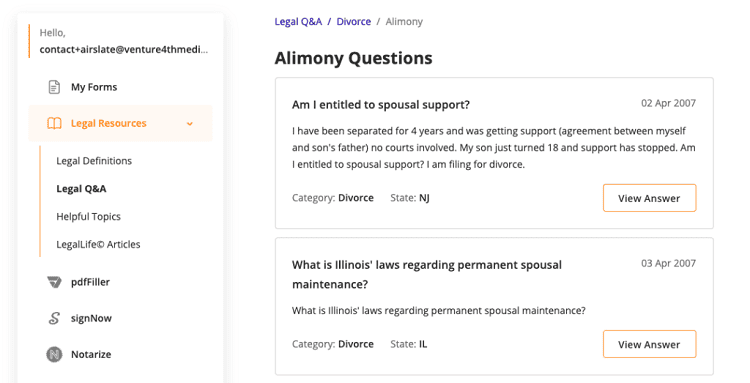Click the Notarize logo icon
Viewport: 750px width, 383px height.
[x=54, y=354]
